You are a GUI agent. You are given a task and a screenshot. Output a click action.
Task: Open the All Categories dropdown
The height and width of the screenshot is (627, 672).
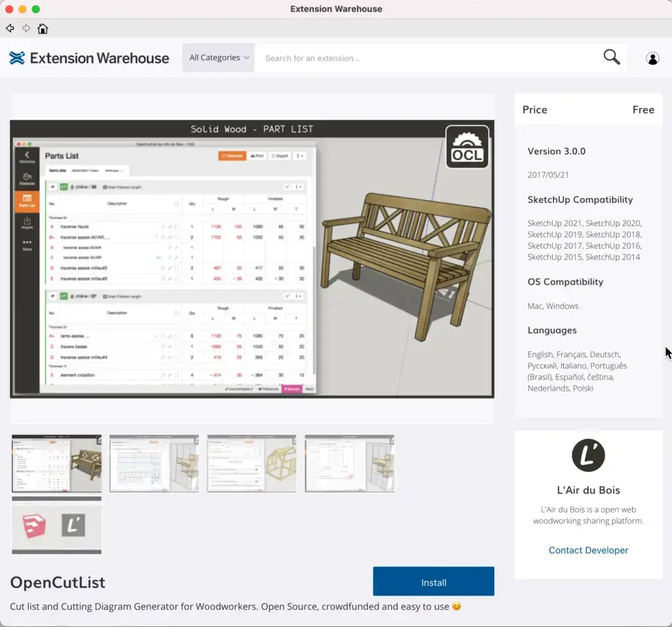pos(219,58)
